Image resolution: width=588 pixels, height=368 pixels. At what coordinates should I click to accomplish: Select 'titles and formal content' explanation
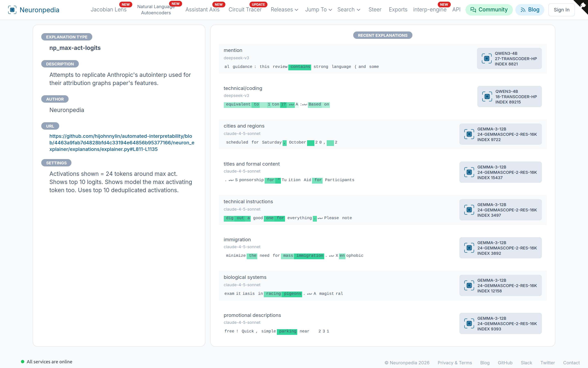382,172
